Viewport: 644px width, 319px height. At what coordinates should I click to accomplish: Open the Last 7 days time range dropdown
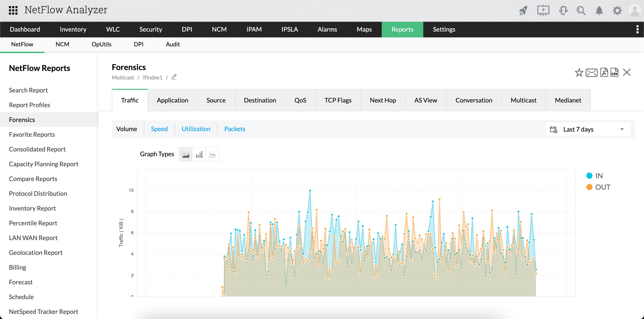point(587,129)
